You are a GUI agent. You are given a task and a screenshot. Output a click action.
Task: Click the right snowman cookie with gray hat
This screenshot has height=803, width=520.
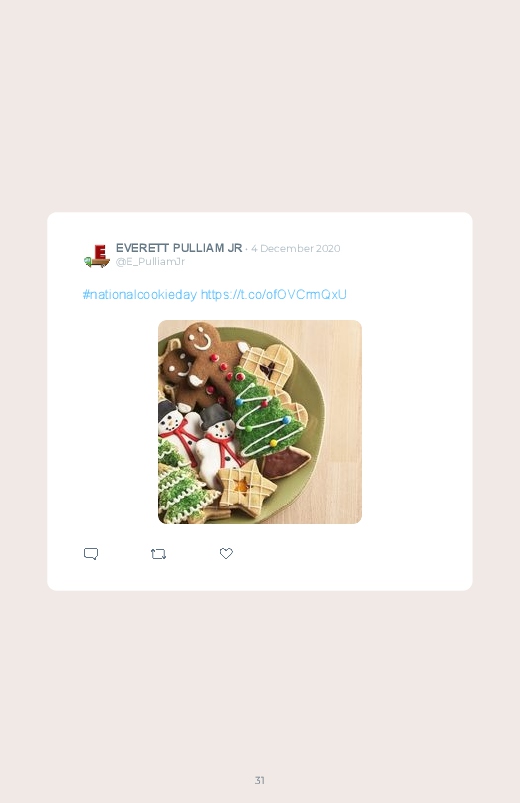(x=219, y=443)
